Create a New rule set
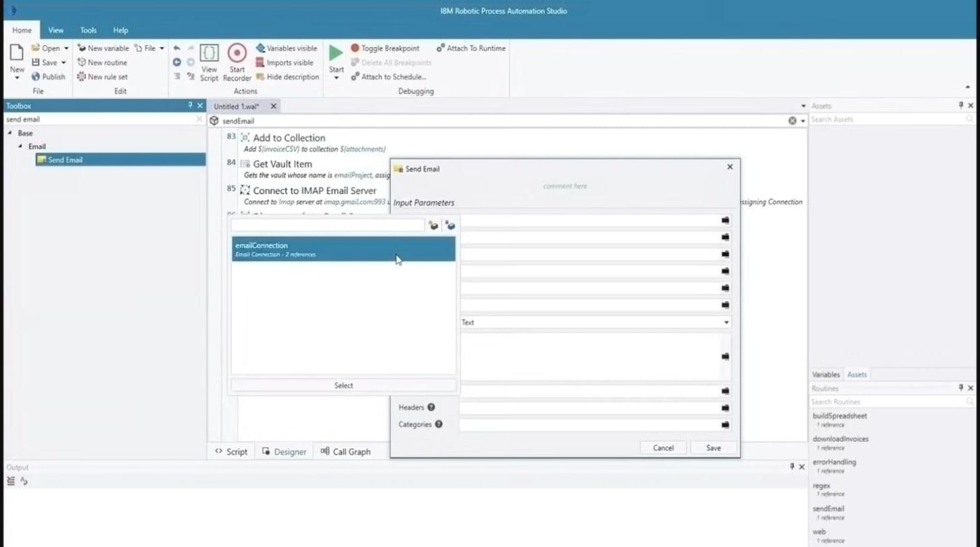Viewport: 980px width, 547px height. pyautogui.click(x=102, y=77)
